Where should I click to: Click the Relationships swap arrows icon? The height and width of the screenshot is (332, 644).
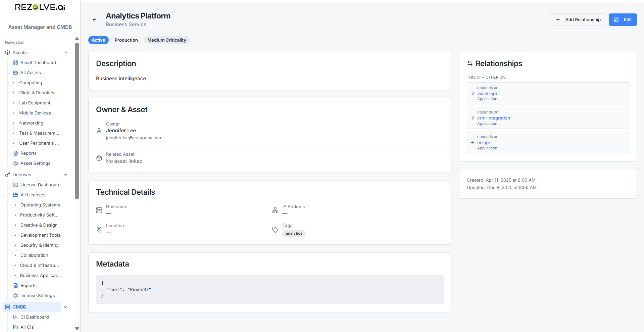470,63
